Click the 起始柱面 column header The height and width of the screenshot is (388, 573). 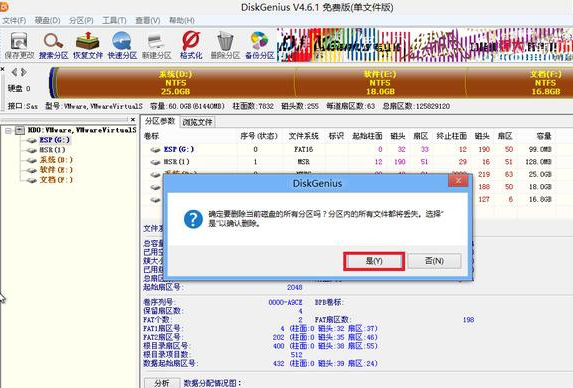(367, 136)
